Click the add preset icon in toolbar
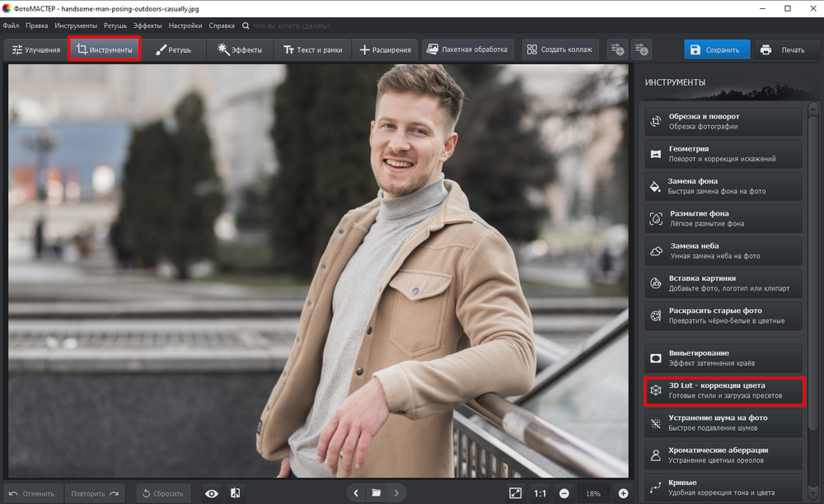The height and width of the screenshot is (504, 824). point(617,49)
